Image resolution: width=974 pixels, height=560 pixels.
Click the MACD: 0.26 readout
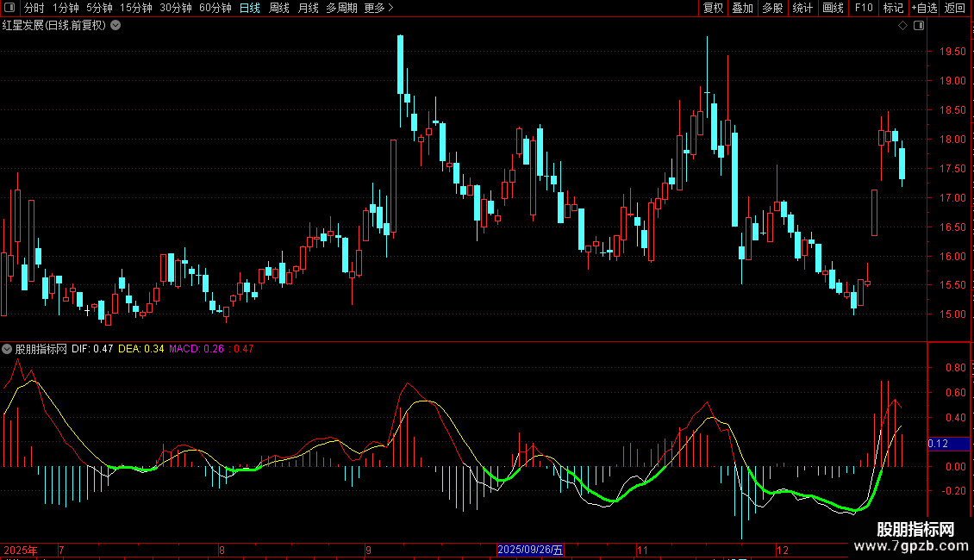[197, 349]
